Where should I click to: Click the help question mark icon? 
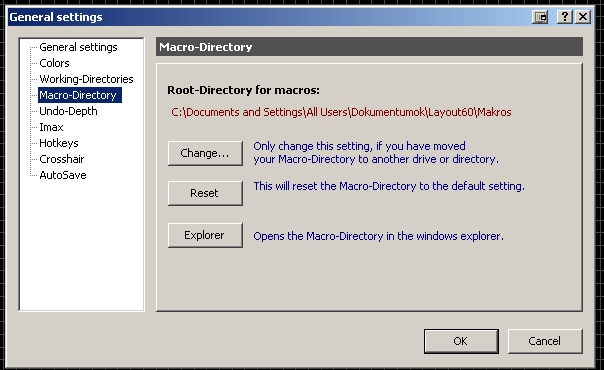click(x=565, y=17)
